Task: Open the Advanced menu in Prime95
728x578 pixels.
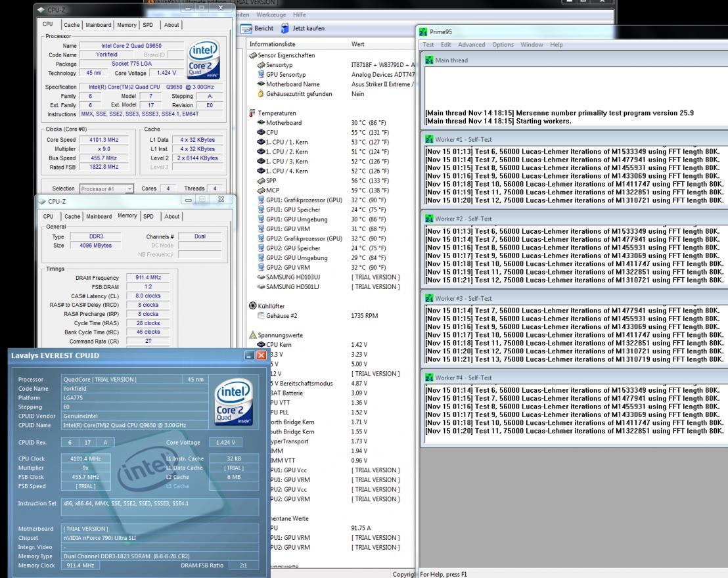Action: pyautogui.click(x=471, y=45)
